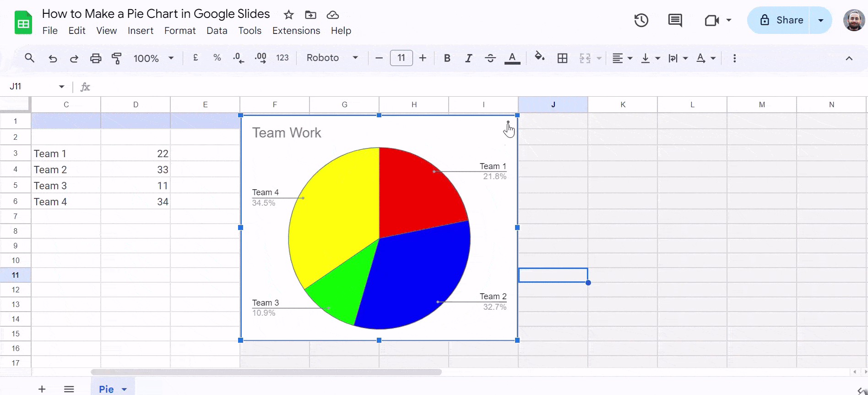Screen dimensions: 868x395
Task: Open the File menu
Action: pyautogui.click(x=50, y=31)
